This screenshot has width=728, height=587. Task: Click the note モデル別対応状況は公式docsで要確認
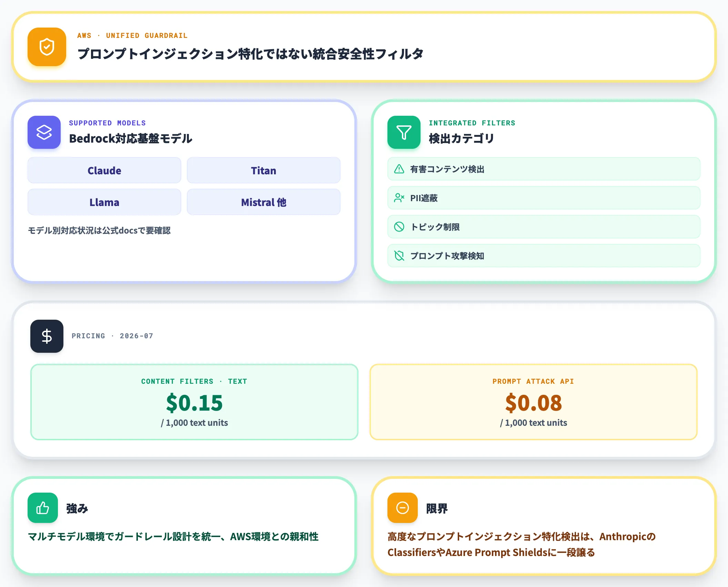tap(99, 230)
